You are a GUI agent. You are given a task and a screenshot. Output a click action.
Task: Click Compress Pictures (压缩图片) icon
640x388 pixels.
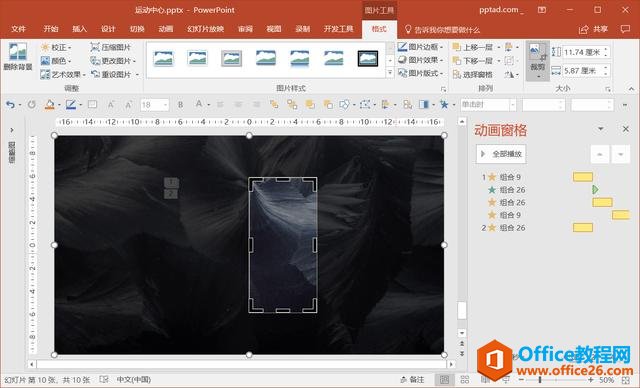coord(95,47)
